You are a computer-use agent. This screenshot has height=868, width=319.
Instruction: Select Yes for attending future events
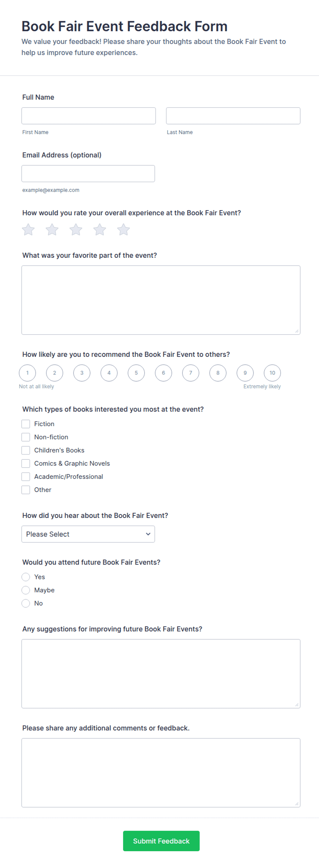click(26, 577)
